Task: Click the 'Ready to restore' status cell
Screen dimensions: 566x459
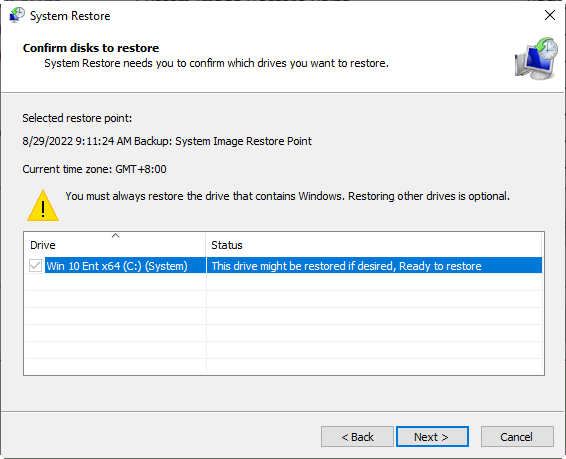Action: [374, 266]
